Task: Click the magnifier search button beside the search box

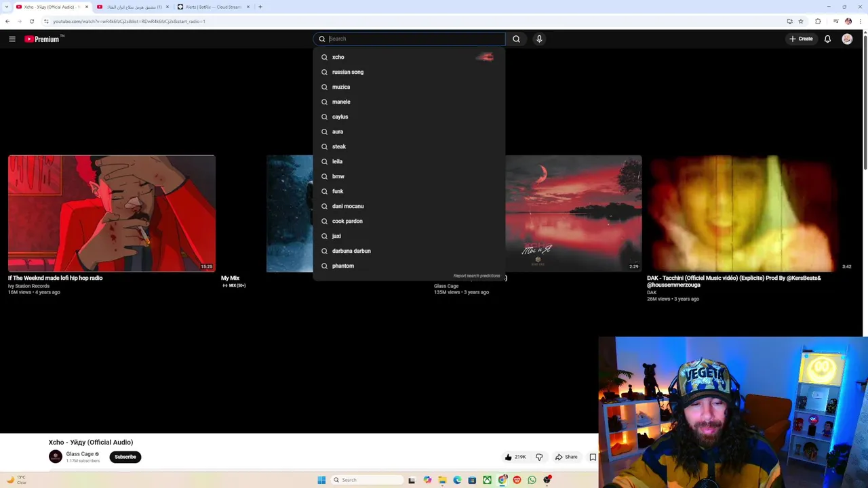Action: pos(516,39)
